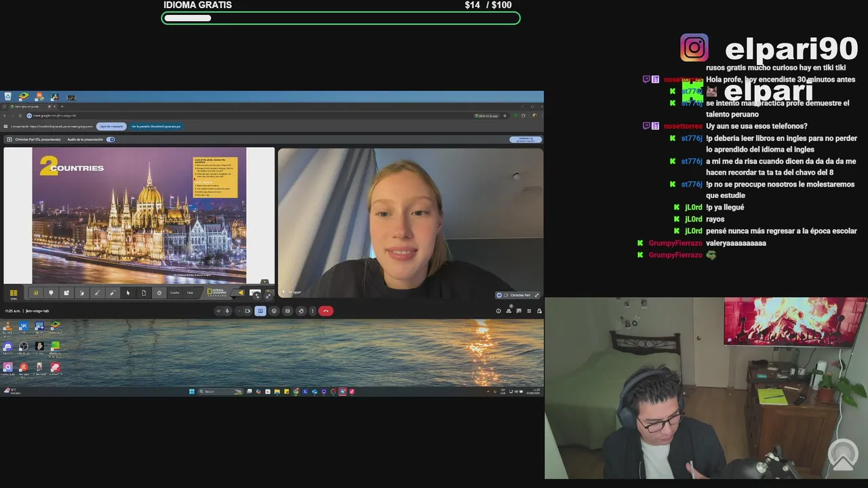The image size is (868, 488).
Task: Hang up with the red leave call button
Action: coord(325,311)
